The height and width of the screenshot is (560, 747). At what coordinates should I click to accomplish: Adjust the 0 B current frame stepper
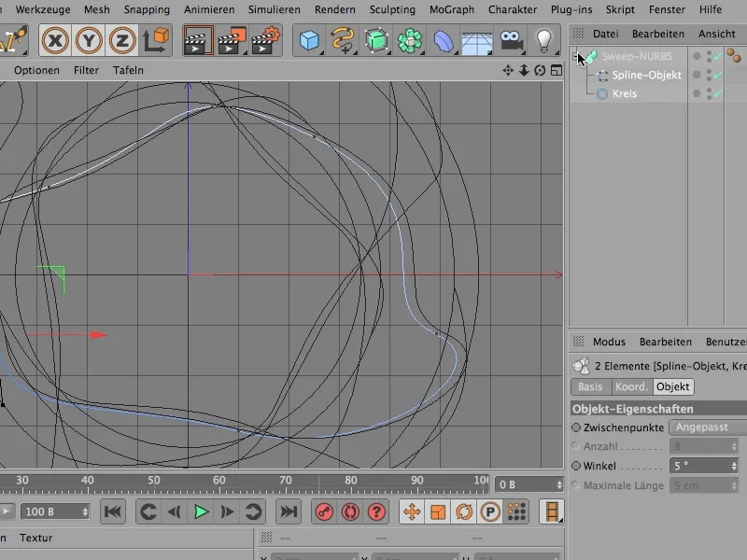click(x=559, y=484)
